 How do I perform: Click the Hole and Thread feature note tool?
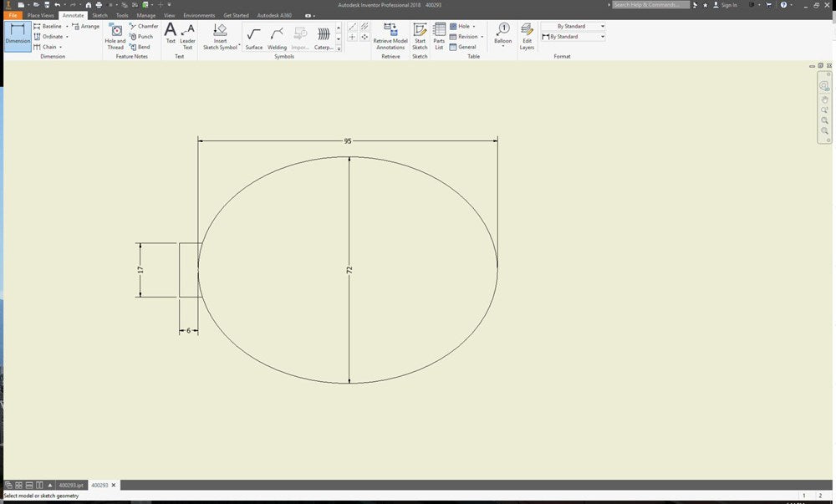coord(115,36)
